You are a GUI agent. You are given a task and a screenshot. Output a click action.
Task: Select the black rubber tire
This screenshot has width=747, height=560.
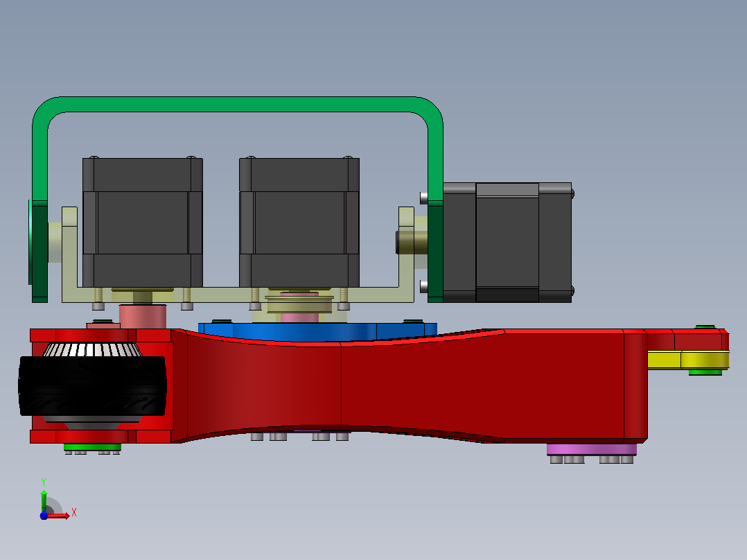click(92, 386)
